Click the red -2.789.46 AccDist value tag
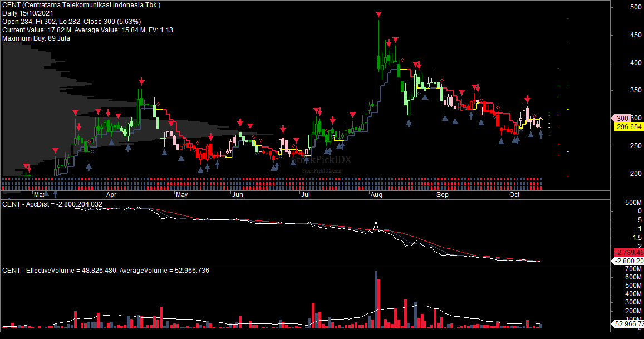This screenshot has width=644, height=339. (629, 252)
